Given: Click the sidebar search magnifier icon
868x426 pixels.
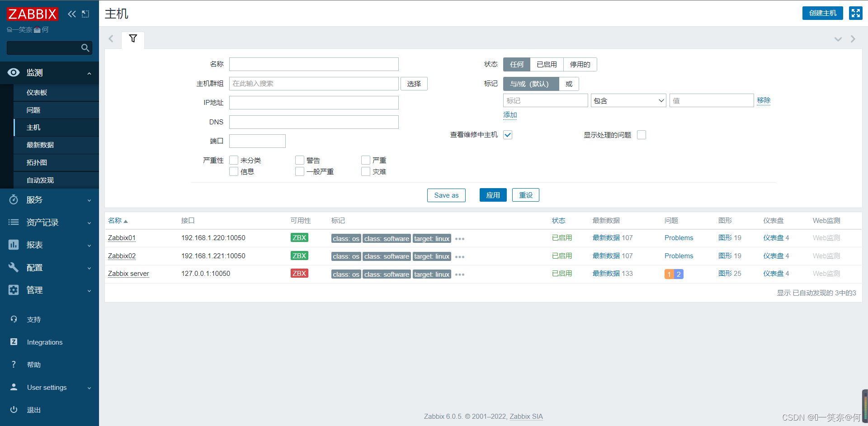Looking at the screenshot, I should coord(85,48).
